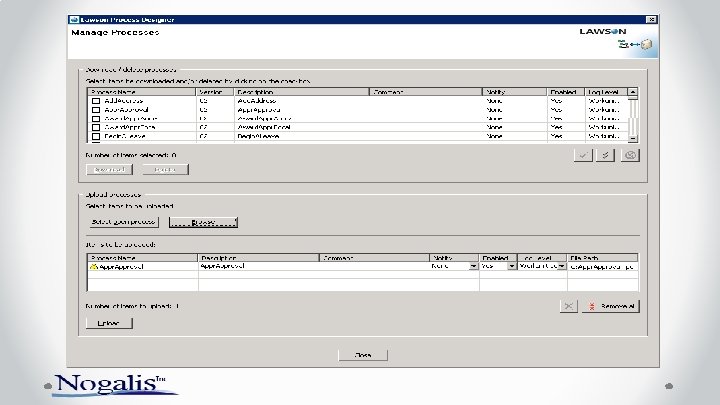The image size is (720, 405).
Task: Check the box for the AddAddress process
Action: [96, 101]
